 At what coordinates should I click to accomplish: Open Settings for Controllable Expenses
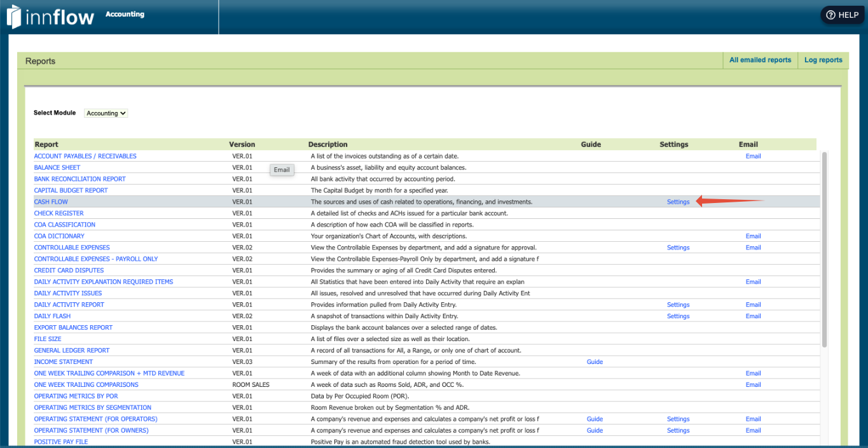[678, 248]
